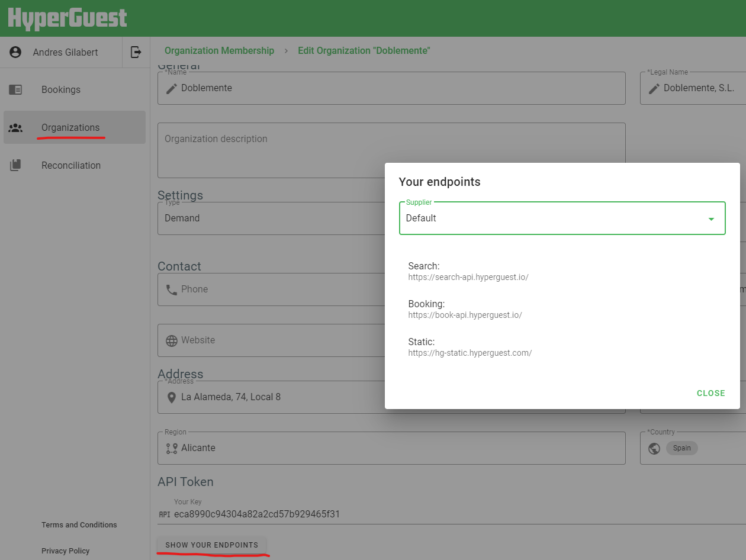Click the Name input field with Doblemente

pos(391,88)
